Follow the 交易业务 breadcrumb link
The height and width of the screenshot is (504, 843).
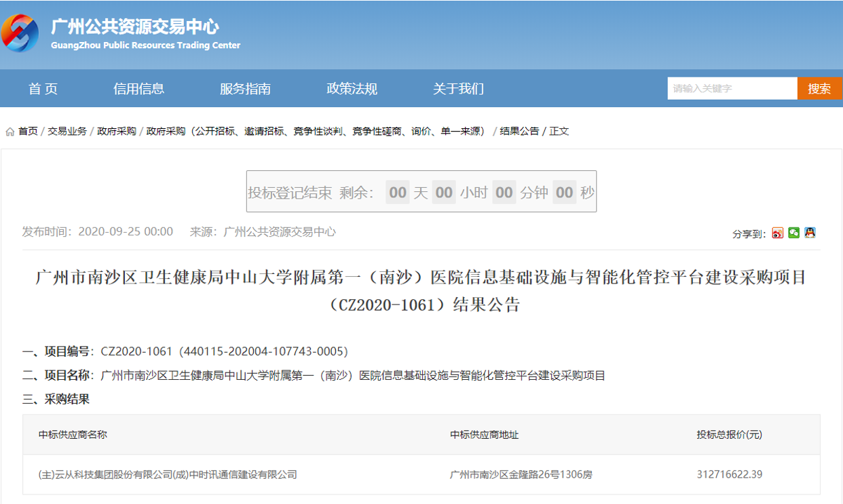(x=67, y=132)
